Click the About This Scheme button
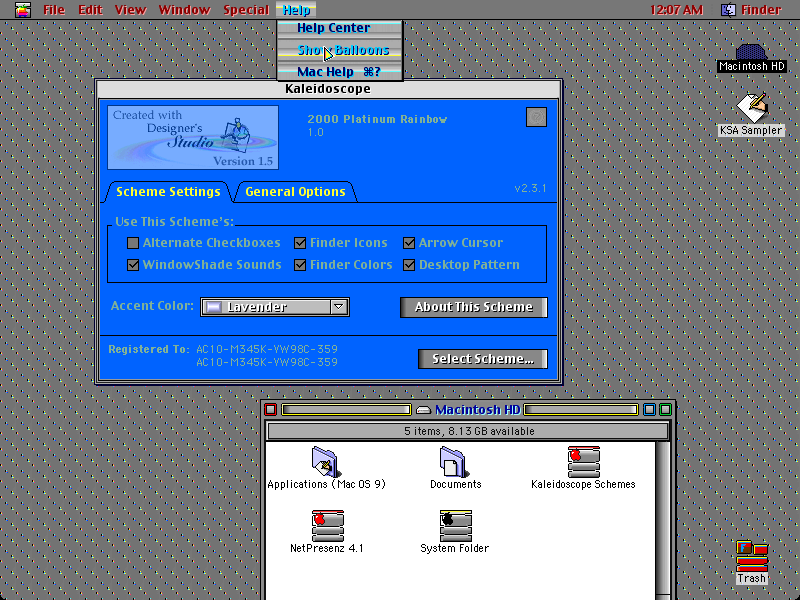800x600 pixels. click(x=473, y=307)
